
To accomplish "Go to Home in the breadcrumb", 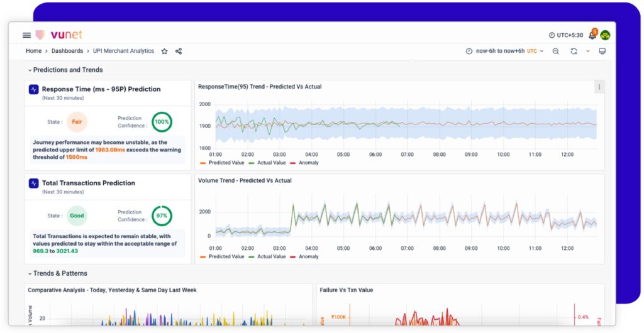I will click(33, 51).
